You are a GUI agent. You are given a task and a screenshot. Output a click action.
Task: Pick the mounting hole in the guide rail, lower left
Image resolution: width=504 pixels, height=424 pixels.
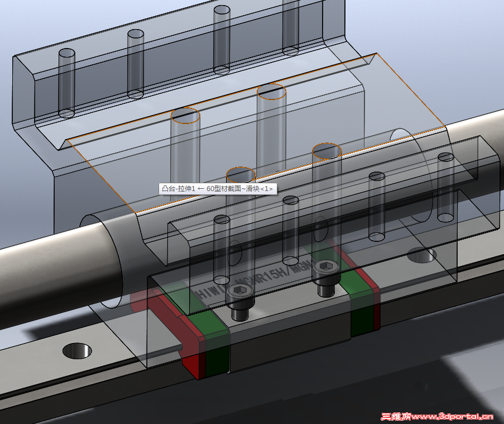[77, 351]
